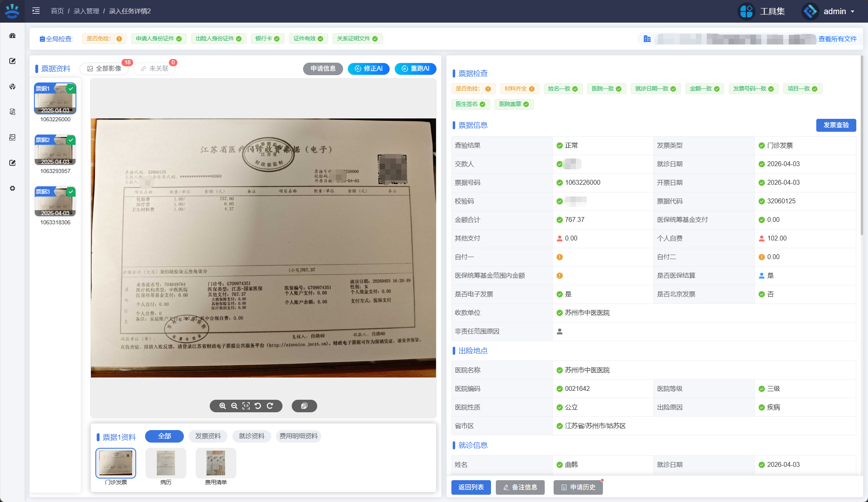Click the red person icon beside 个人自费 102.00
The width and height of the screenshot is (868, 502).
[762, 238]
